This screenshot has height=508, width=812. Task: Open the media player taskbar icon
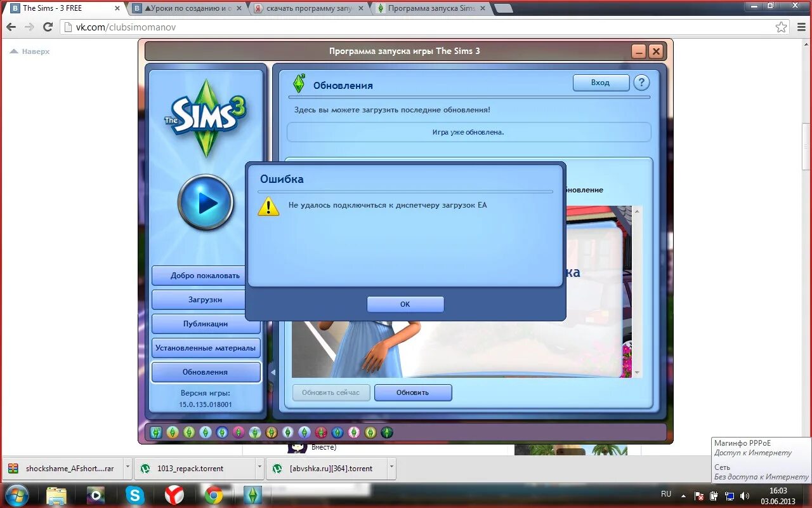[96, 495]
